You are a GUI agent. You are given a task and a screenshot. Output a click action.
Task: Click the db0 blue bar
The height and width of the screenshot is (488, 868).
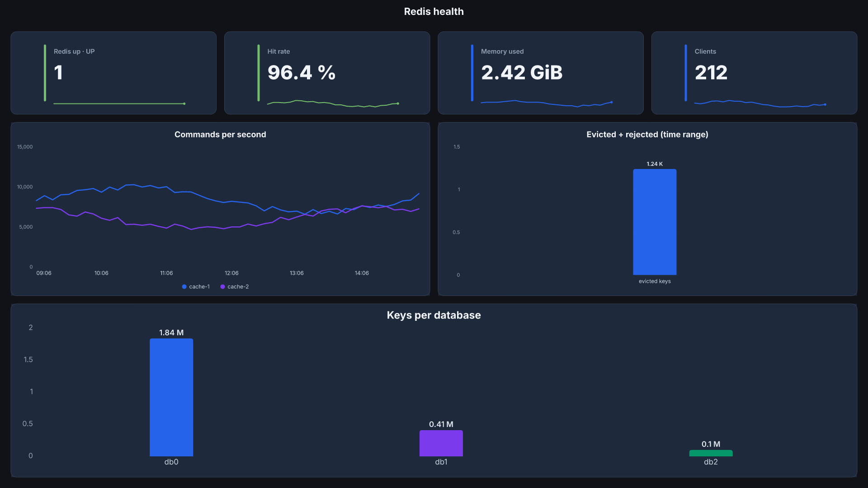[x=171, y=397]
